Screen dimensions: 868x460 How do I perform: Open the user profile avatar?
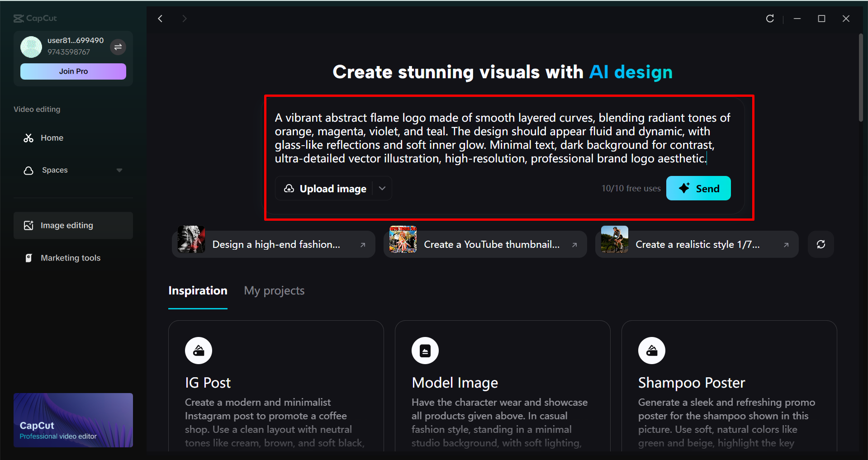pyautogui.click(x=31, y=47)
